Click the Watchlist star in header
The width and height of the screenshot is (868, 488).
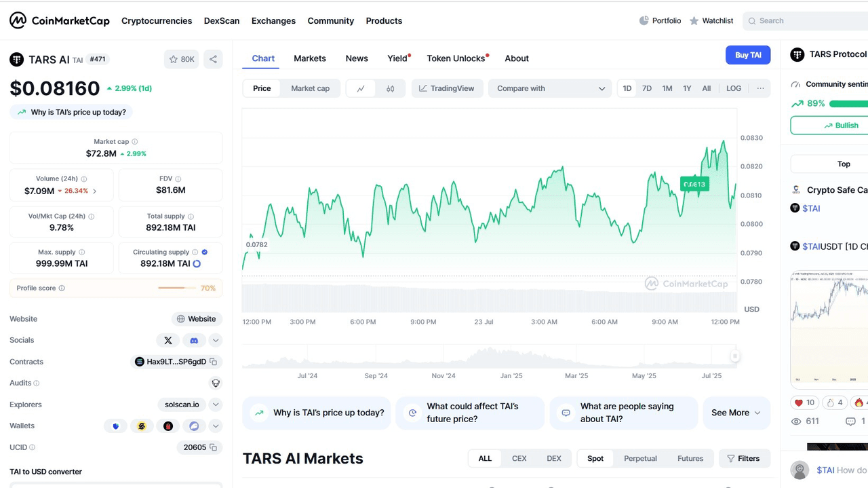694,21
